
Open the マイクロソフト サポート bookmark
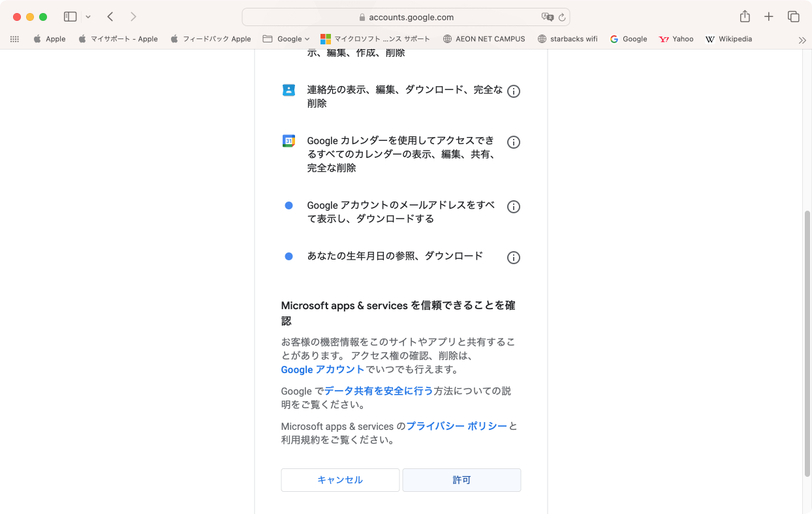click(x=375, y=39)
